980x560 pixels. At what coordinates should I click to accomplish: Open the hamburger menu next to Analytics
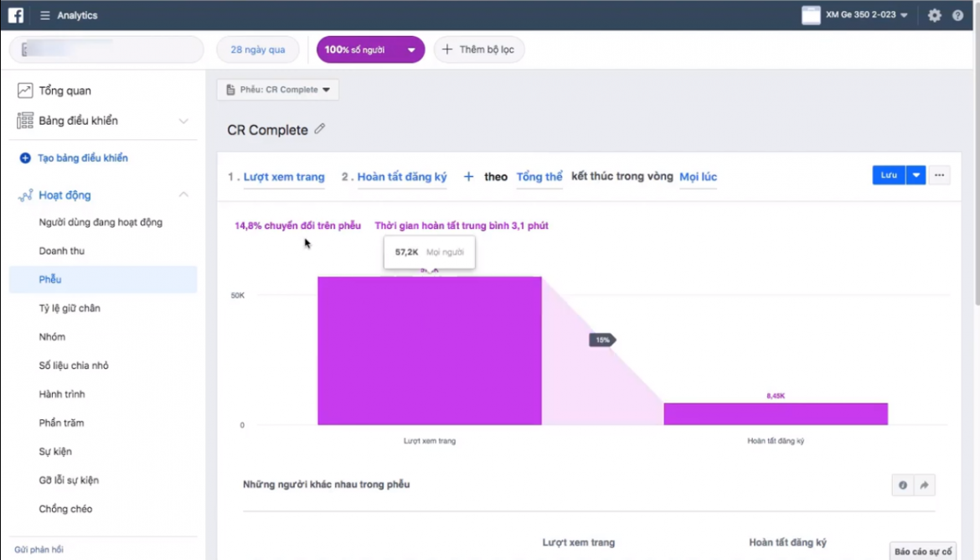[x=45, y=16]
